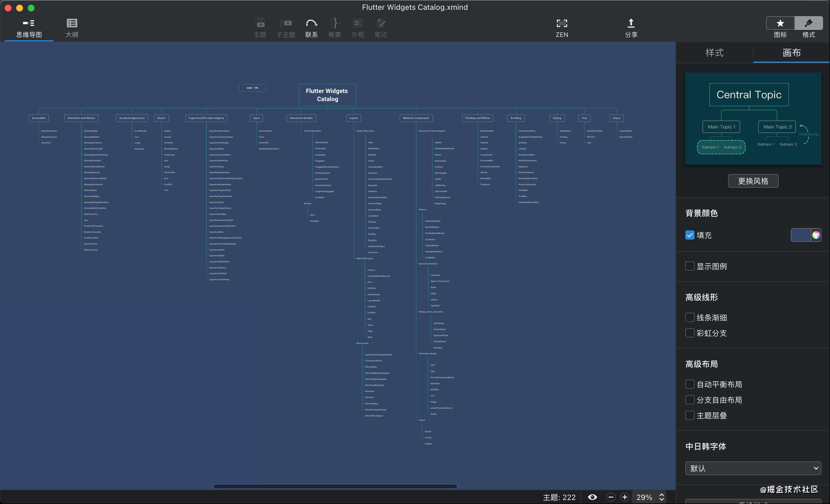Screen dimensions: 830x504
Task: Select the Basics main topic
Action: click(161, 118)
